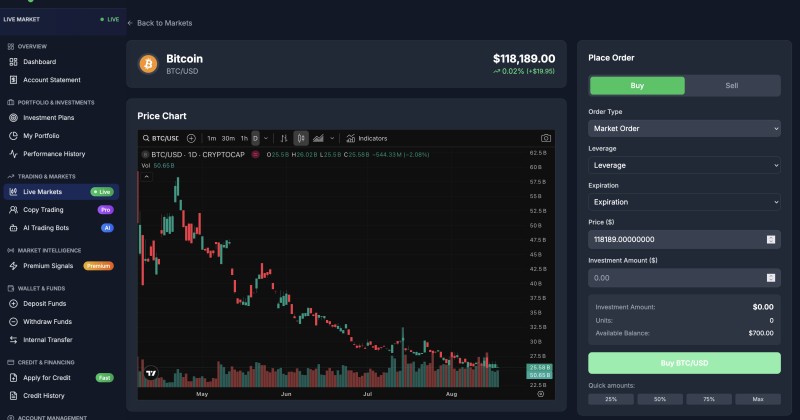800x420 pixels.
Task: Click the My Portfolio pie icon
Action: [13, 136]
